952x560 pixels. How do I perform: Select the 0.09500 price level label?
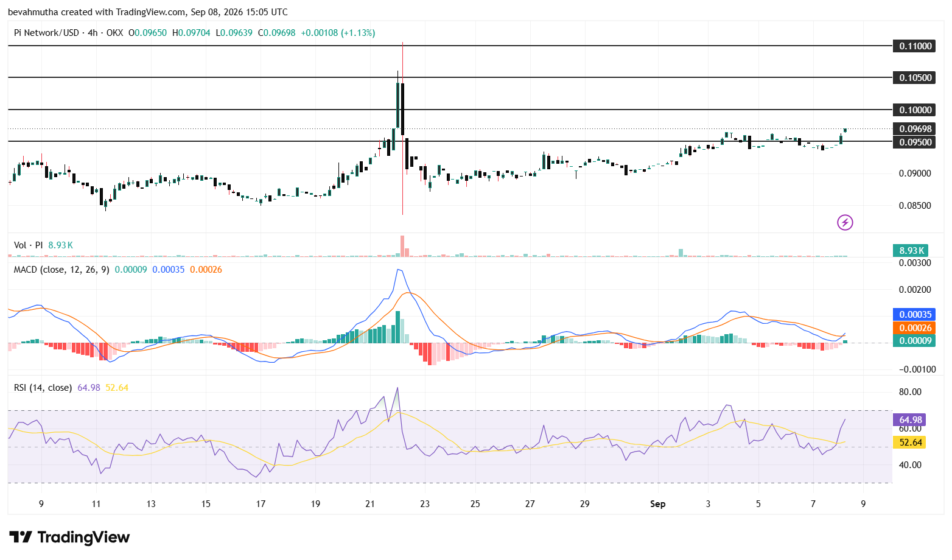[915, 142]
